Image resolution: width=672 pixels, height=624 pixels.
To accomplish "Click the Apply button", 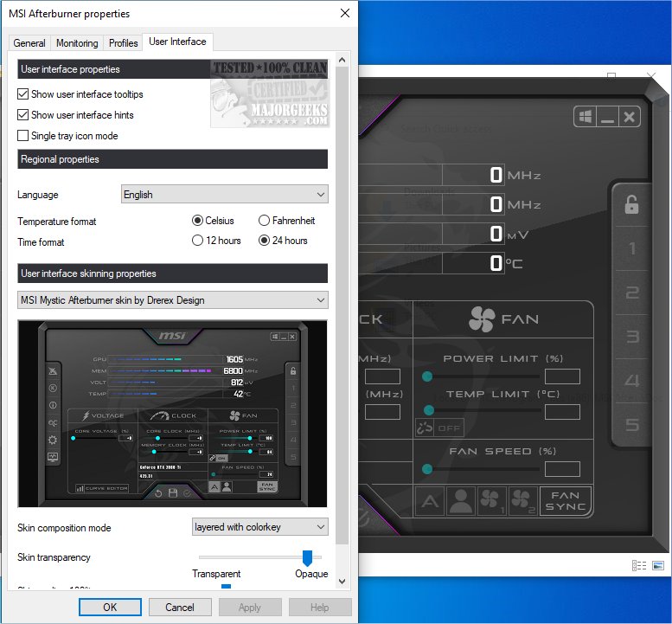I will [250, 608].
